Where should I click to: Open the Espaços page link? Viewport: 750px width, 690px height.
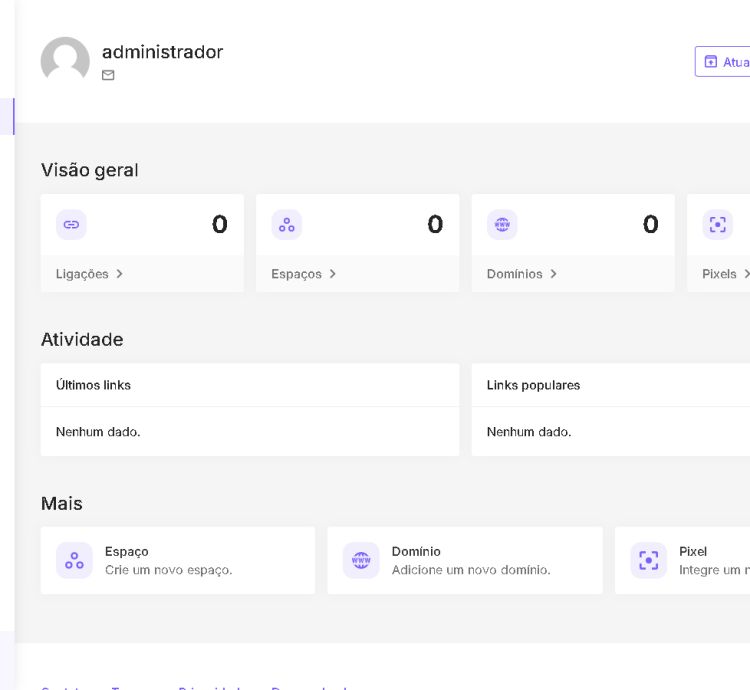[296, 274]
